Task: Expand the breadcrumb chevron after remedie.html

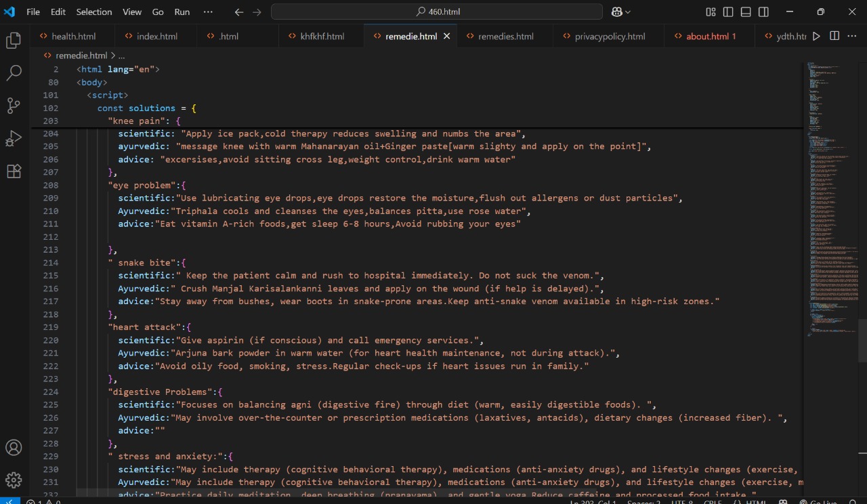Action: coord(112,56)
